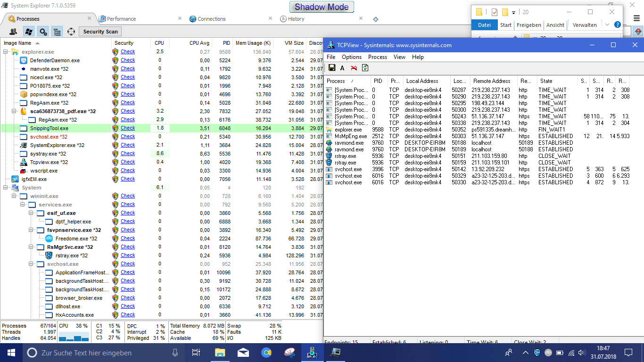The image size is (644, 362).
Task: Click the 'A' resolve addresses icon in TCPView
Action: [x=342, y=68]
